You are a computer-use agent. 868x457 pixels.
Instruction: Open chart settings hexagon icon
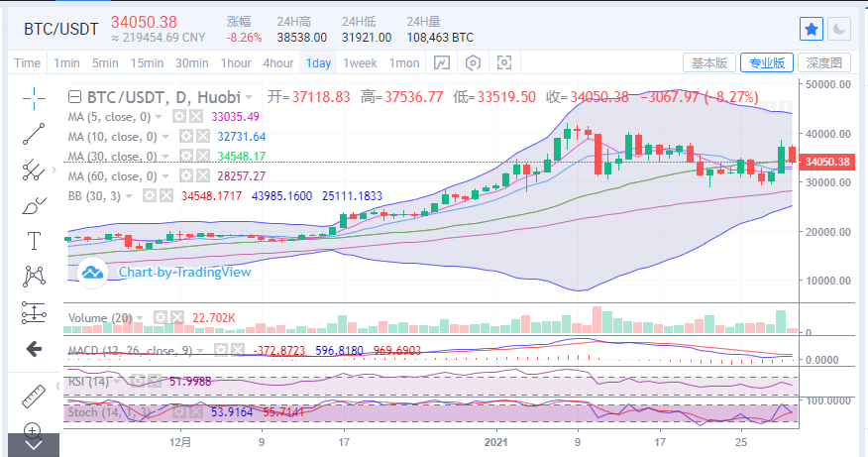(x=473, y=63)
